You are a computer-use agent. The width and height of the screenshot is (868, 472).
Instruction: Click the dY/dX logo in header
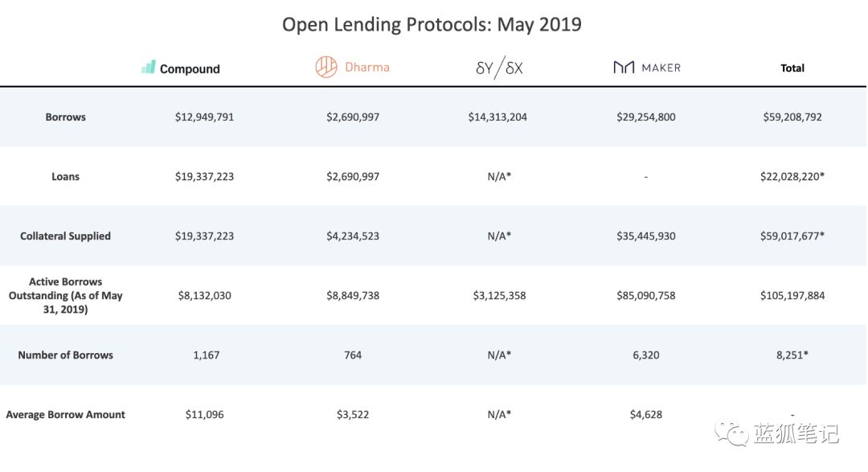(499, 68)
